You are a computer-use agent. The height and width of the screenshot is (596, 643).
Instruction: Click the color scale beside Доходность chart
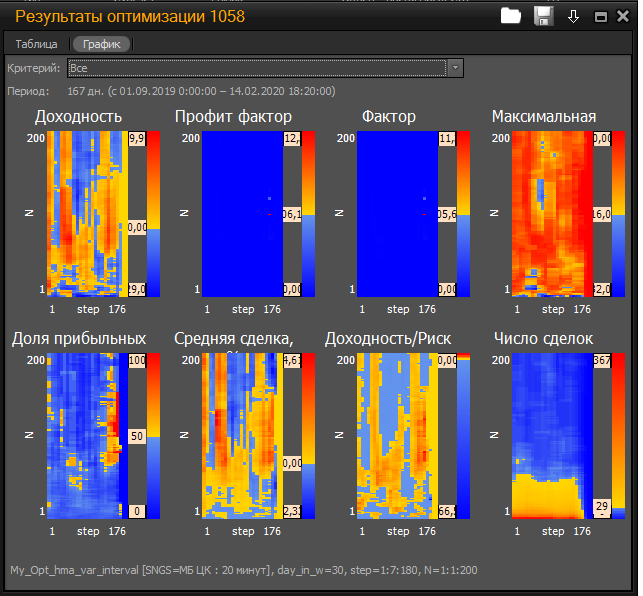point(153,214)
